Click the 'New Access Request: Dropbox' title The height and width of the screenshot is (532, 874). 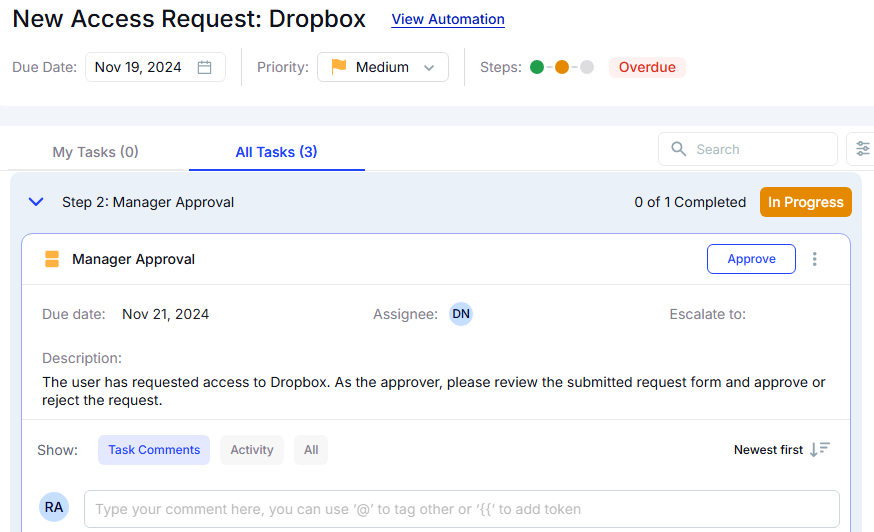point(189,19)
